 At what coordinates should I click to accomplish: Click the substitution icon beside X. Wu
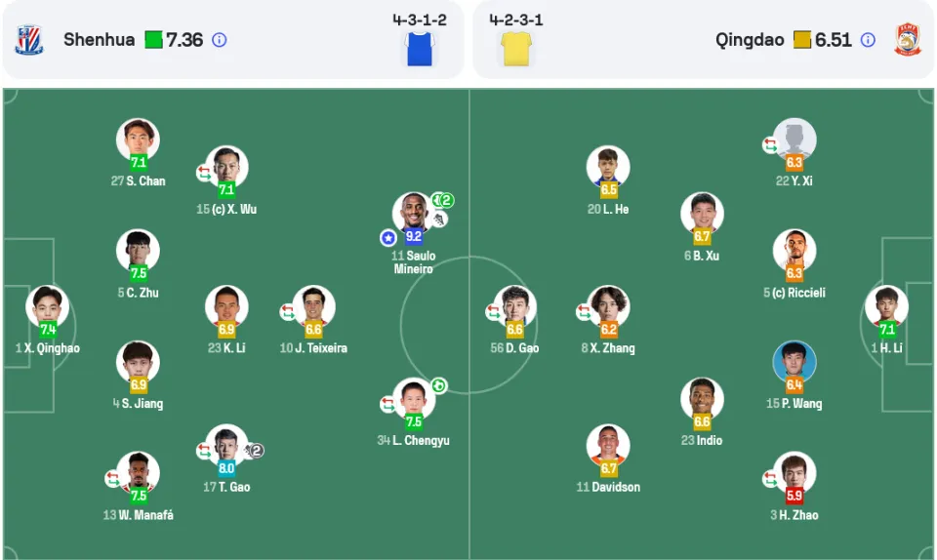click(x=204, y=173)
